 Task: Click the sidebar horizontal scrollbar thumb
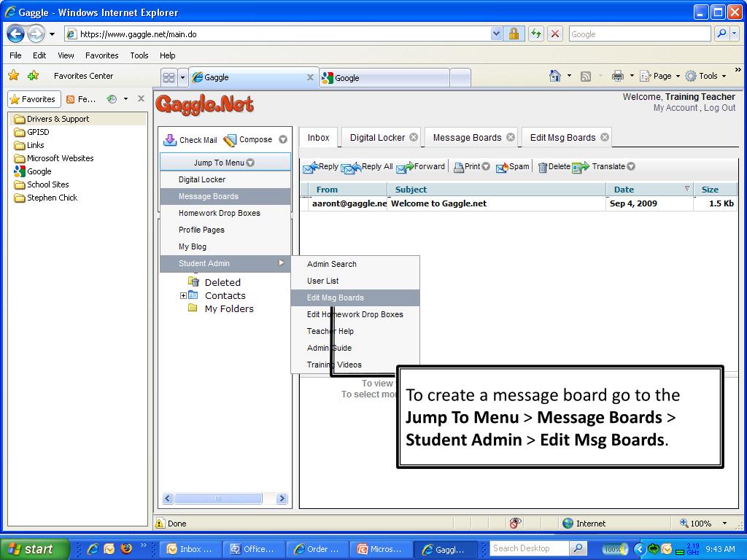coord(218,498)
